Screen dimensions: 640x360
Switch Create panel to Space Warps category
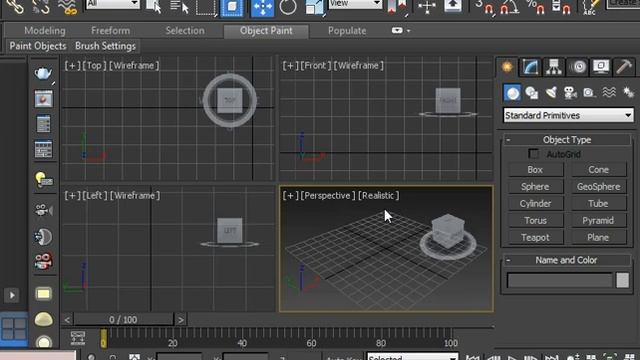click(x=609, y=93)
